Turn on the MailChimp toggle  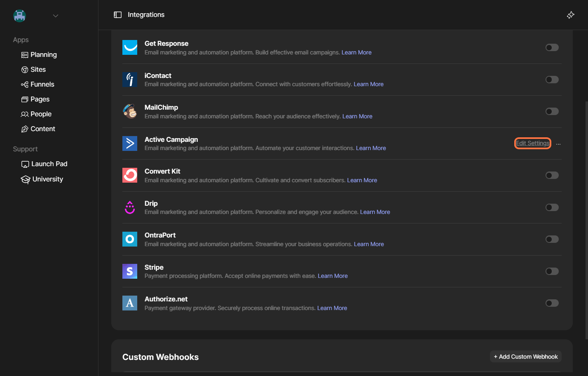click(552, 111)
